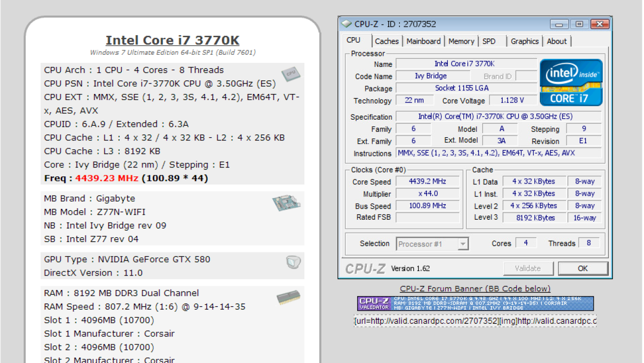Click the OK button in CPU-Z
644x363 pixels.
(x=583, y=268)
